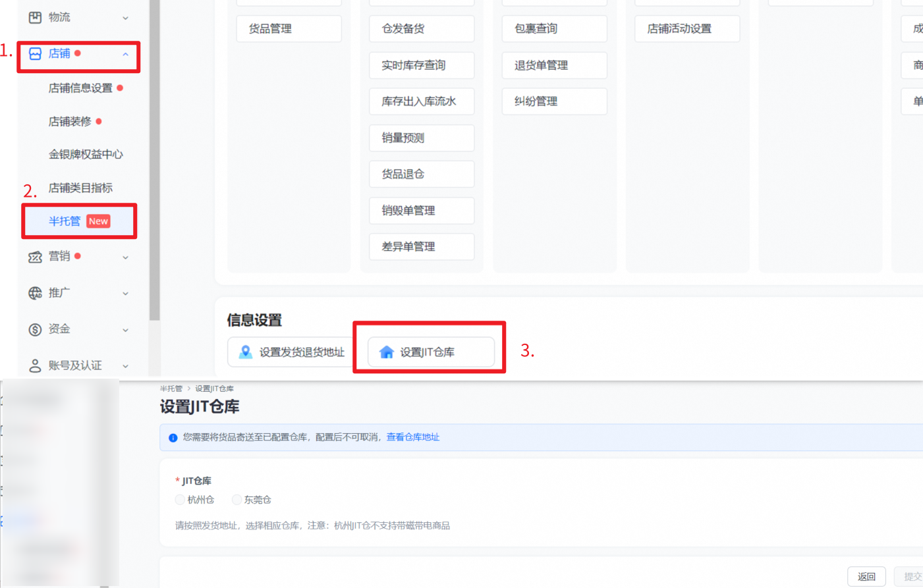The height and width of the screenshot is (588, 923).
Task: Click the large 设置JIT仓库 page title
Action: pos(200,407)
